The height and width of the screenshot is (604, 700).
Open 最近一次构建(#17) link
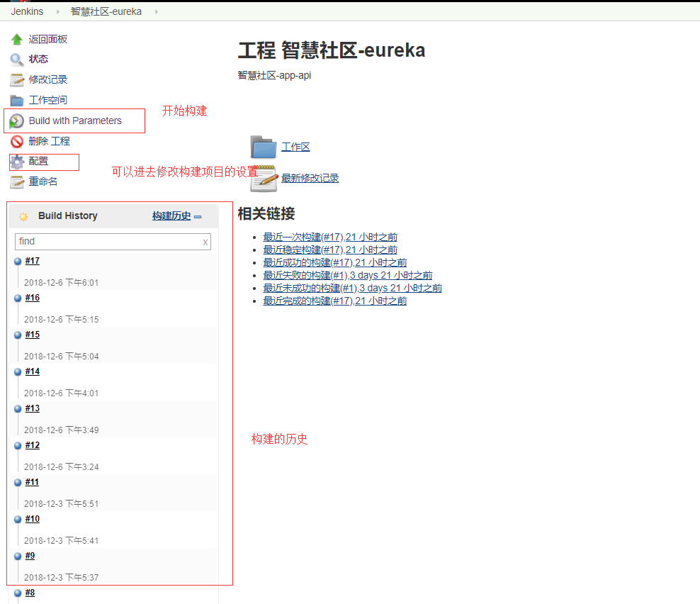coord(330,237)
